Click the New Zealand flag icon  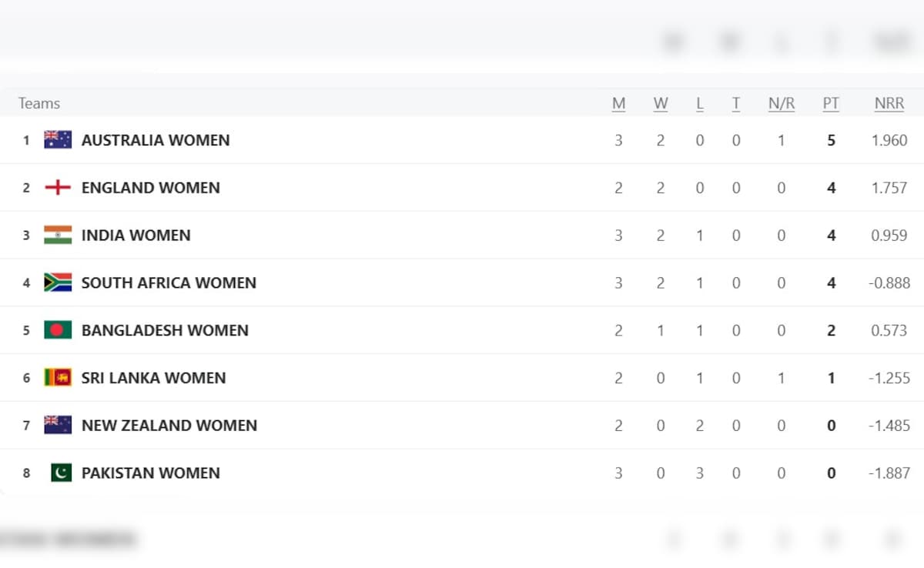[58, 425]
